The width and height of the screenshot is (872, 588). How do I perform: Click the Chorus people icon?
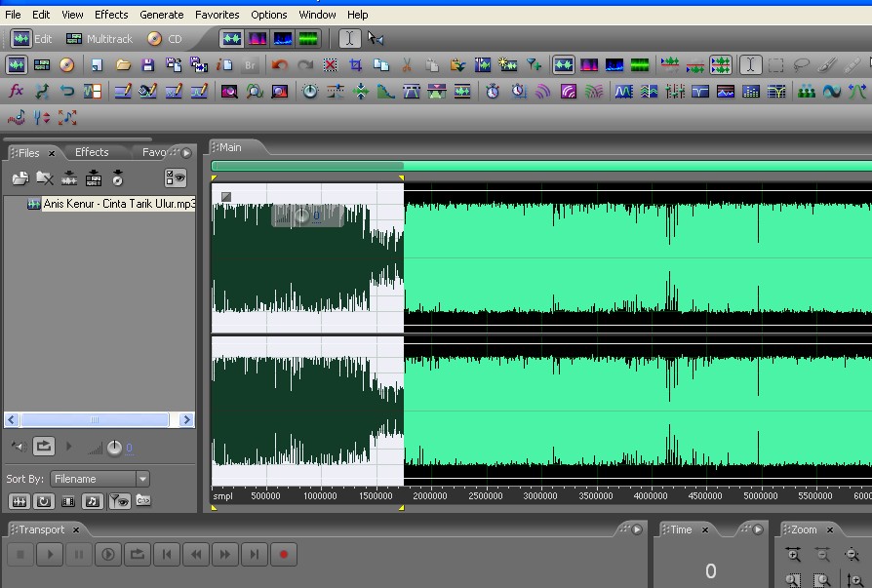[807, 91]
